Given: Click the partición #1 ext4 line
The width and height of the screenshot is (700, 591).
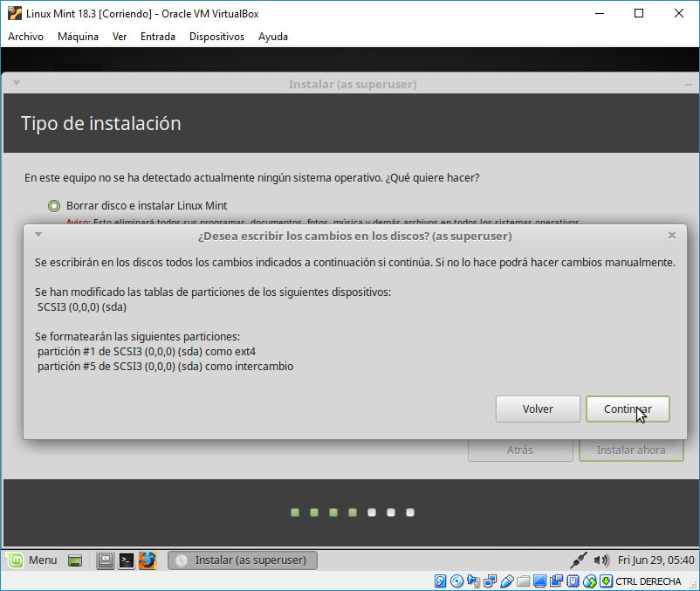Looking at the screenshot, I should pos(147,352).
